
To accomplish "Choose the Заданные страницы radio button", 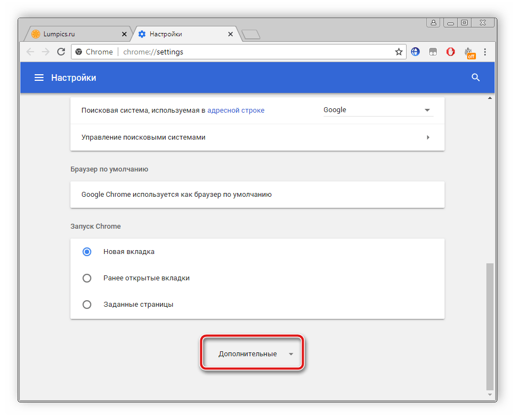I will coord(87,305).
